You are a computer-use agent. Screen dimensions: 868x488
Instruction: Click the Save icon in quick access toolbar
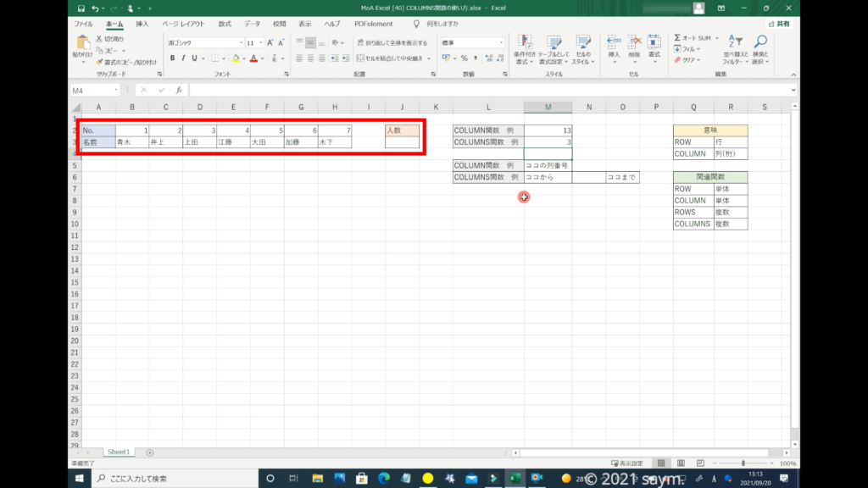point(80,8)
